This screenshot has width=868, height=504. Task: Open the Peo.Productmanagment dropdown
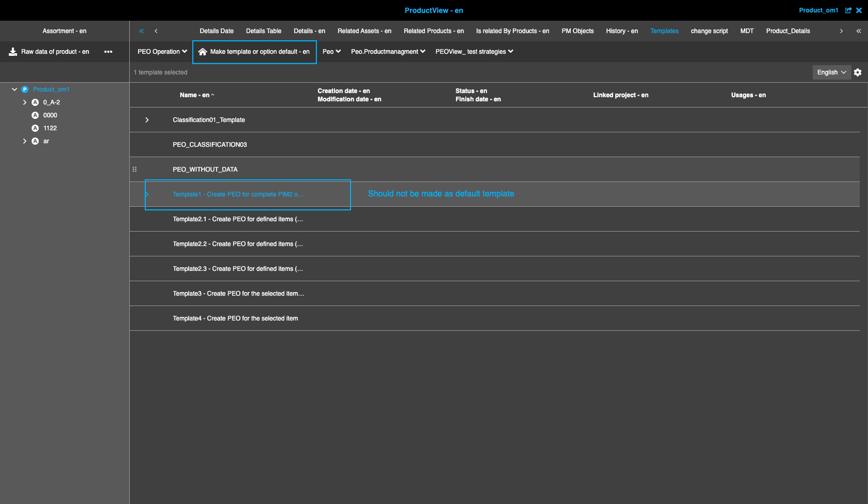click(x=387, y=51)
